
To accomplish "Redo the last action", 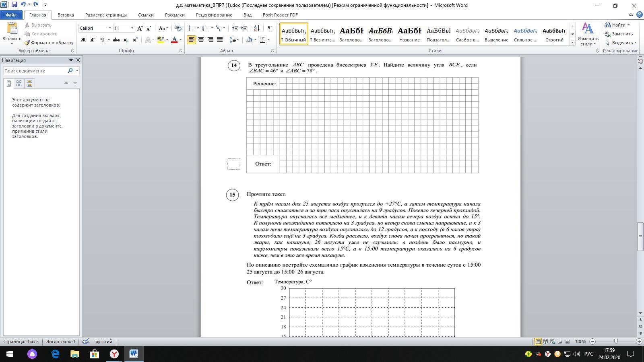I will 36,4.
